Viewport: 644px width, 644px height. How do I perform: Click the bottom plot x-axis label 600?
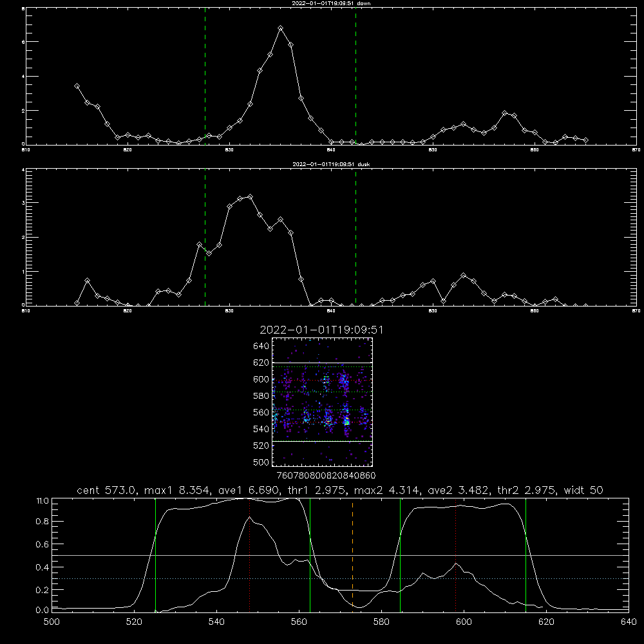[464, 622]
